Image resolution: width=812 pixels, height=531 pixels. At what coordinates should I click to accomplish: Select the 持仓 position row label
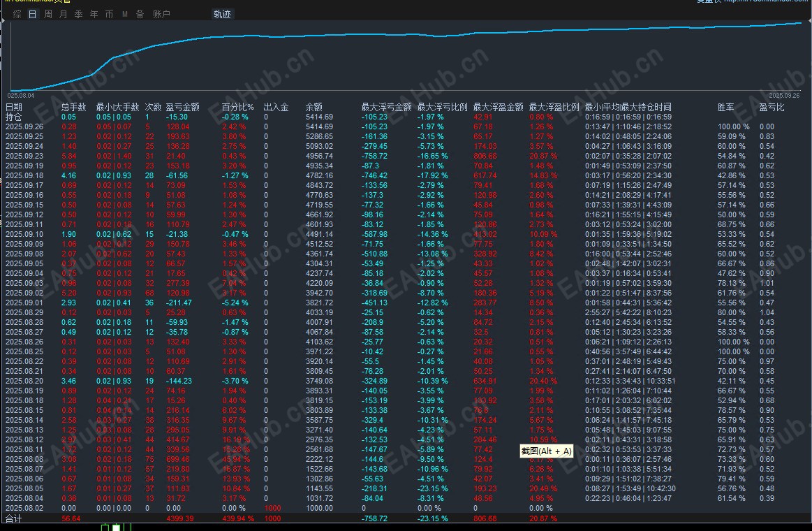tap(14, 117)
